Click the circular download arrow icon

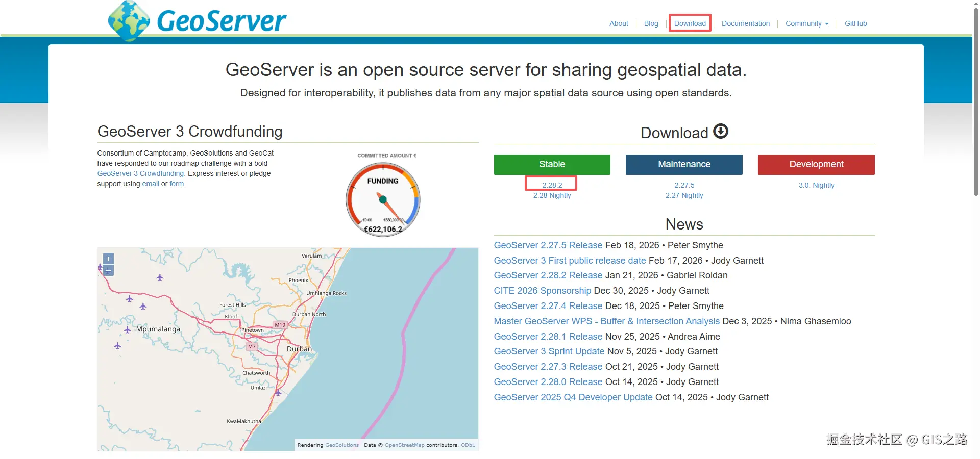[721, 132]
